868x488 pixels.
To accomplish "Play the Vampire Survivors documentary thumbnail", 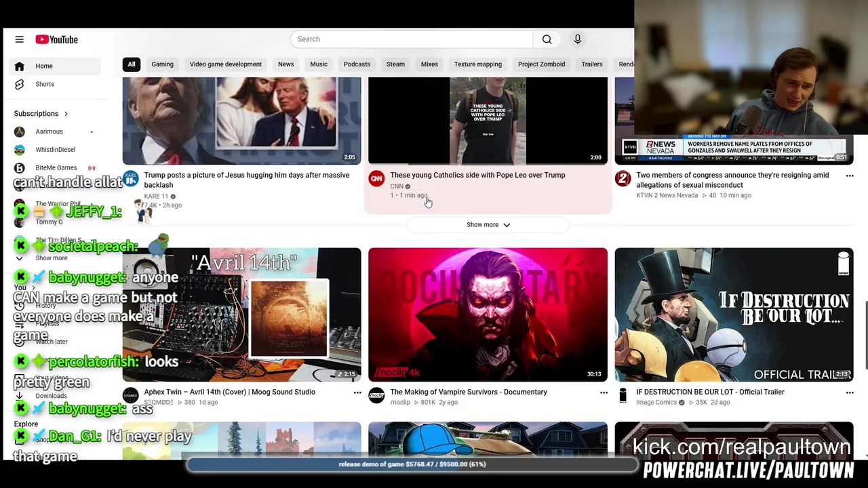I will click(x=488, y=314).
